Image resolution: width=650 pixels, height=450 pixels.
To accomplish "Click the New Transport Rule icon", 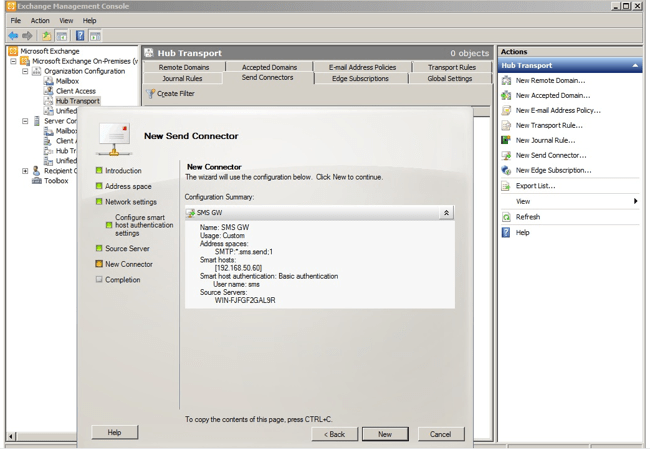I will point(506,125).
